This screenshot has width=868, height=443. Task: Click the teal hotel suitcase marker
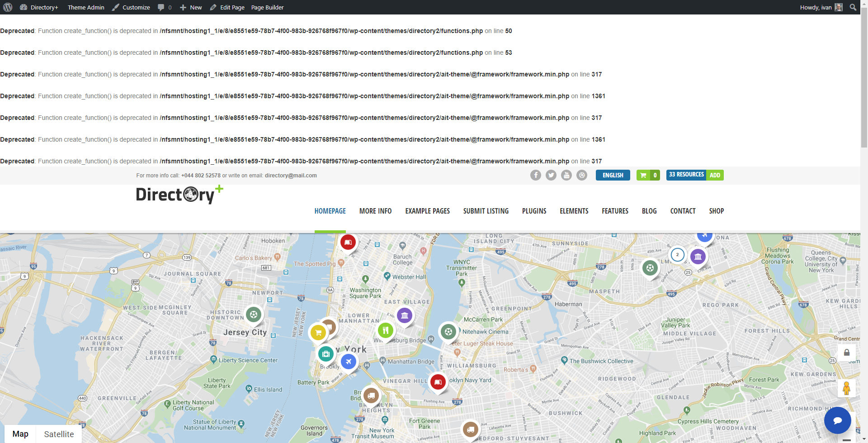coord(326,354)
